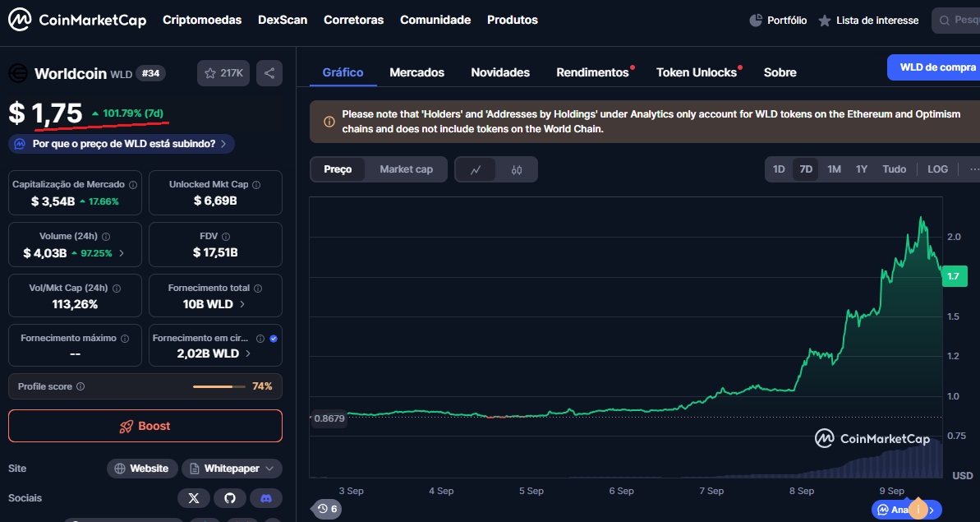Click the #34 rank badge
Viewport: 980px width, 522px height.
[150, 73]
